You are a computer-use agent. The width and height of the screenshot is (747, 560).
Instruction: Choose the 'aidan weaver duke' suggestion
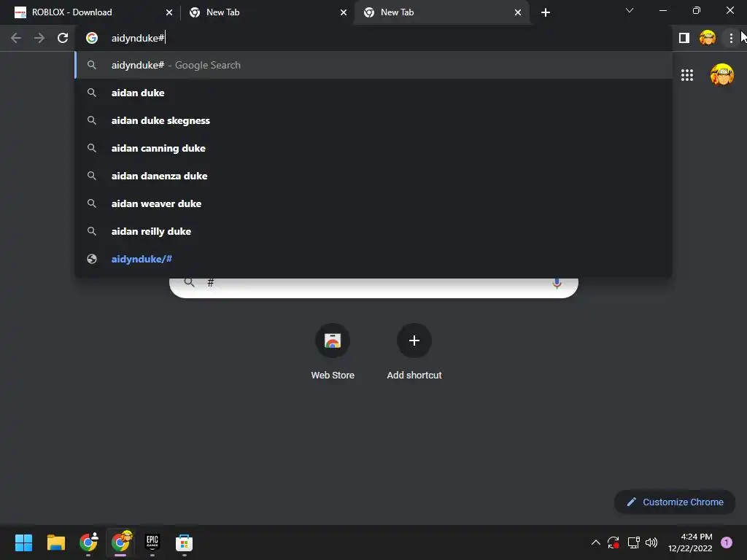(x=373, y=203)
